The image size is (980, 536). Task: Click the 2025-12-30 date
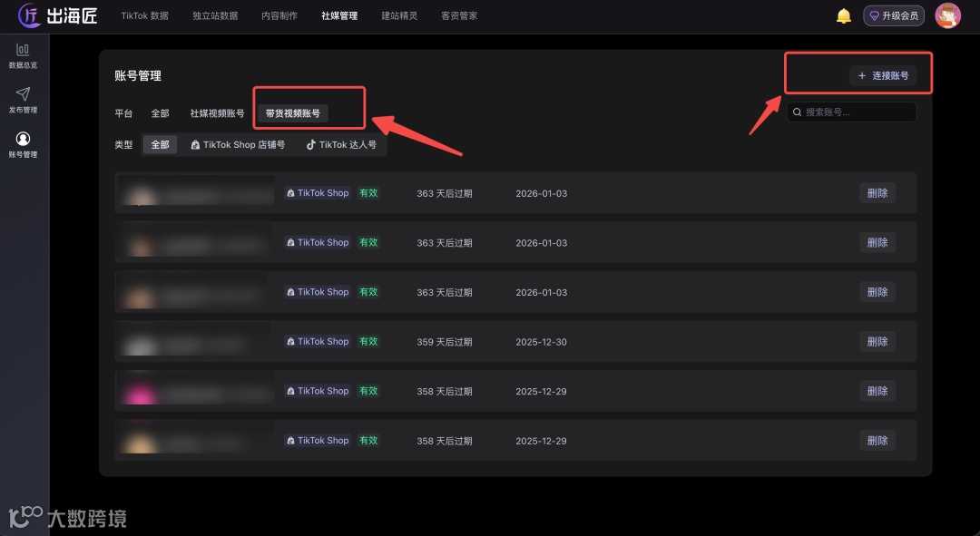click(541, 342)
